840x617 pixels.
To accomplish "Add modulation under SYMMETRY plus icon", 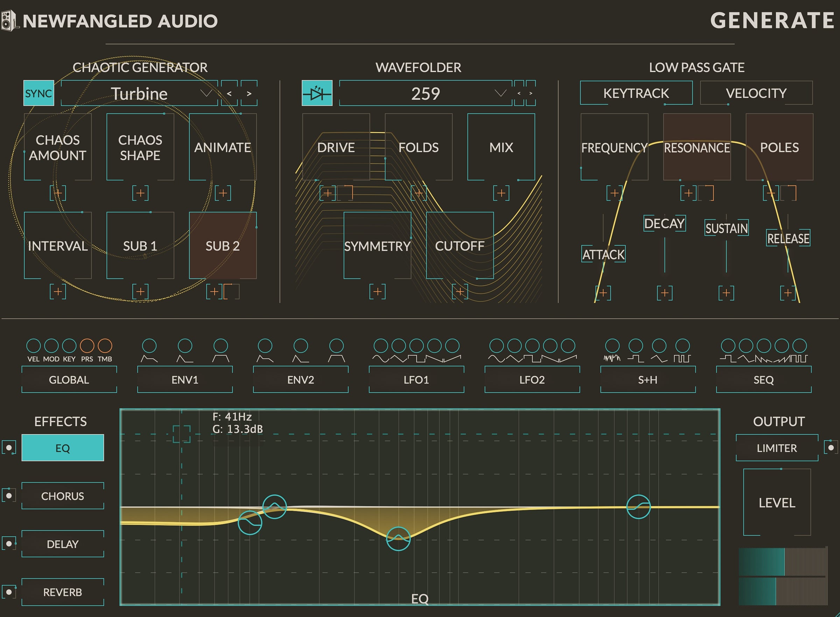I will coord(378,291).
